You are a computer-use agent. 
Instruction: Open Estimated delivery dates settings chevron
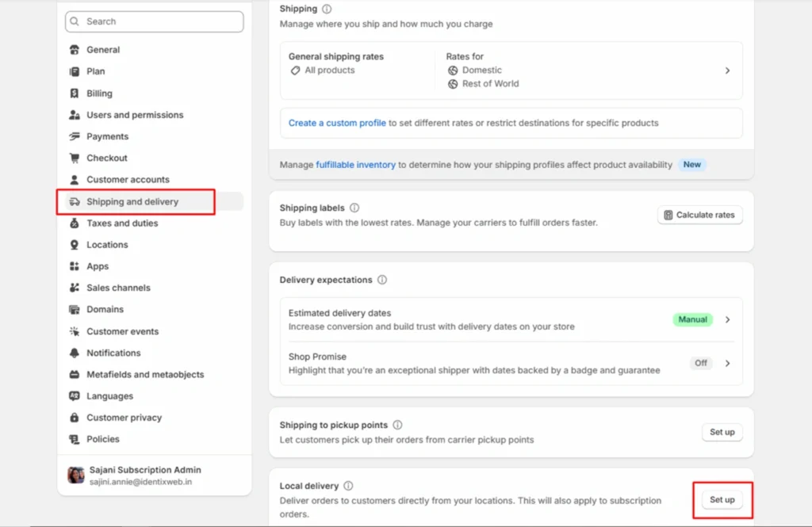[727, 319]
